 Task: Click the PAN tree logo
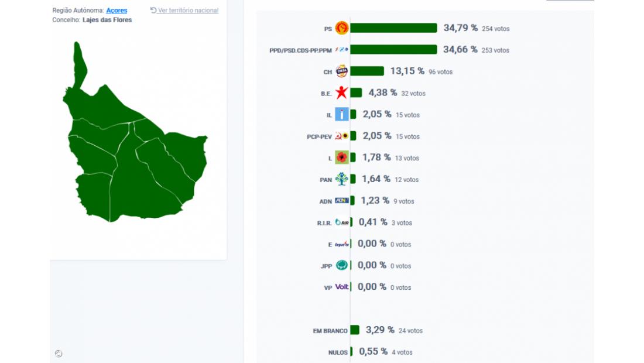[x=341, y=179]
